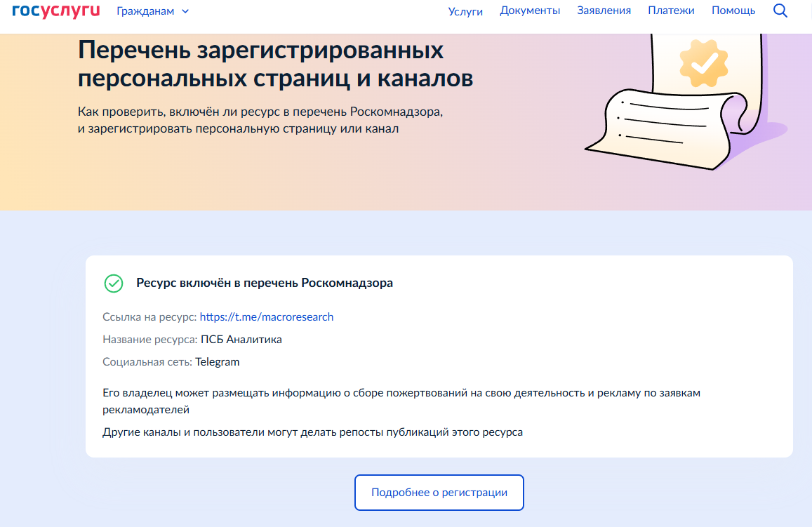Open the search magnifier icon
The height and width of the screenshot is (527, 812).
pyautogui.click(x=780, y=11)
